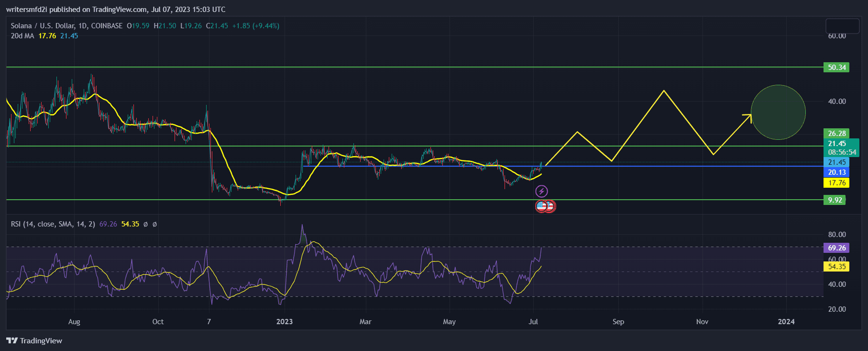Select the green projection circle drawing
The height and width of the screenshot is (351, 868).
778,113
